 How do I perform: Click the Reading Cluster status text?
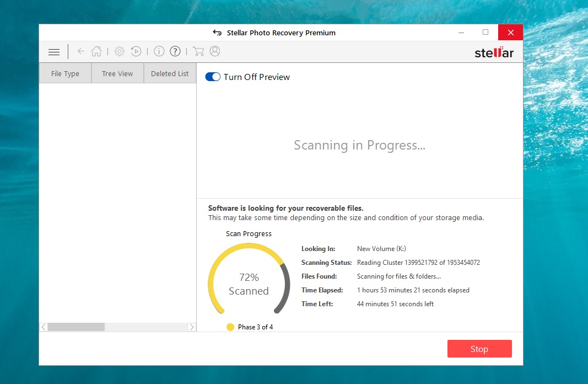[x=418, y=263]
